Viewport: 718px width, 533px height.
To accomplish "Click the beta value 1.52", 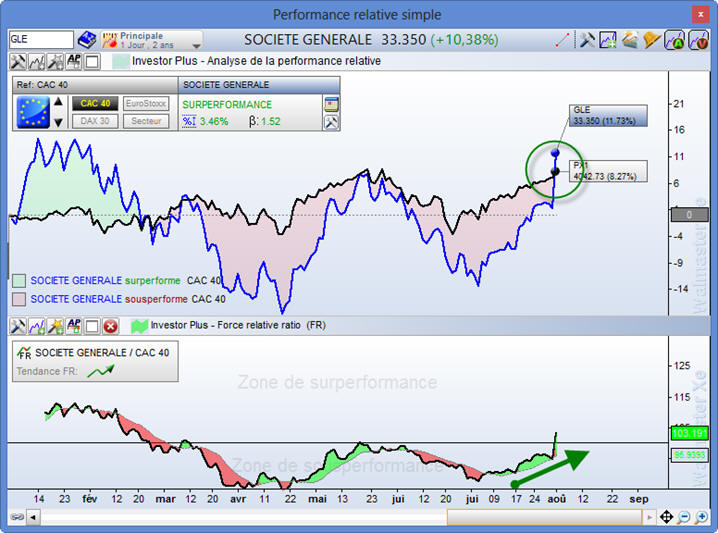I will click(x=271, y=121).
